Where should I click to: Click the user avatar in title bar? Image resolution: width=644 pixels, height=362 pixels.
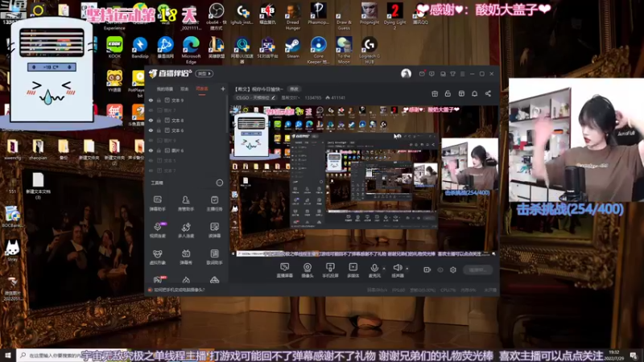click(x=406, y=73)
